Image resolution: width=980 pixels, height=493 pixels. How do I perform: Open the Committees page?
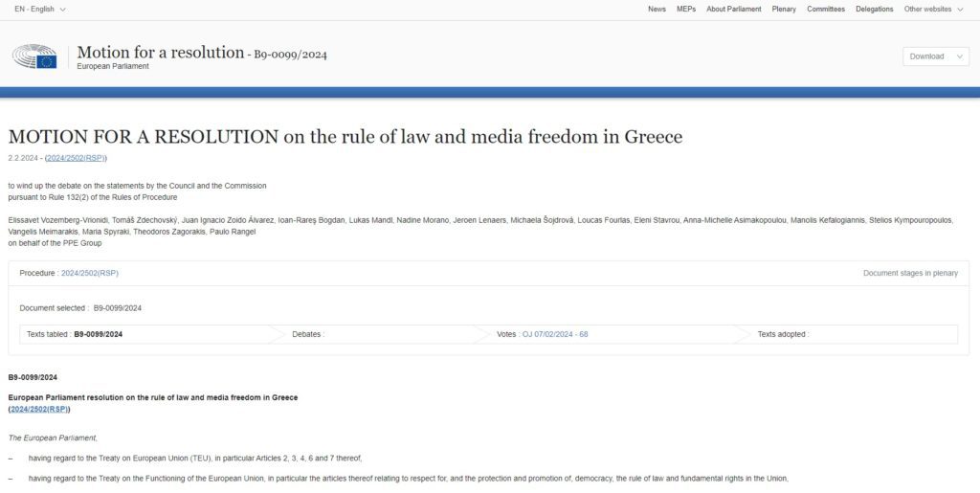click(x=826, y=9)
